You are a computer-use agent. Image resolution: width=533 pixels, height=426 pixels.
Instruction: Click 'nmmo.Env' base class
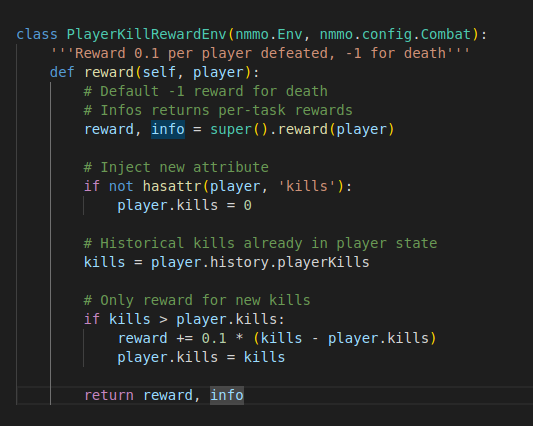(x=269, y=34)
